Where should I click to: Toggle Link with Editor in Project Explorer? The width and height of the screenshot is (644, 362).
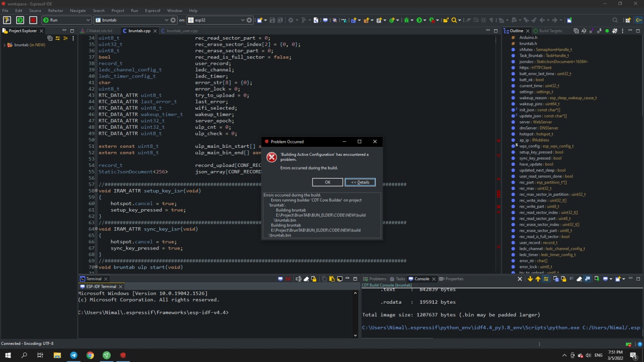[x=57, y=38]
